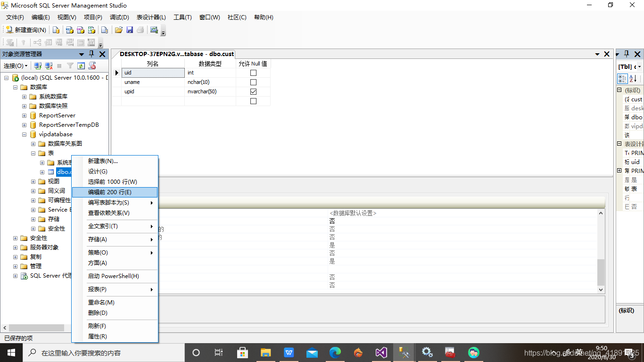The height and width of the screenshot is (362, 644).
Task: Choose 删除(D) from context menu
Action: [x=115, y=313]
